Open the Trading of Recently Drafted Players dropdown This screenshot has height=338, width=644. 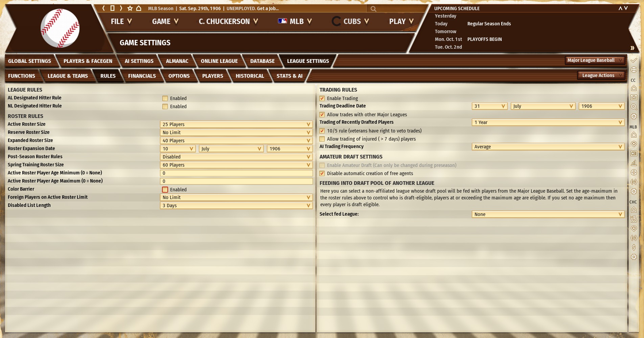click(x=548, y=122)
